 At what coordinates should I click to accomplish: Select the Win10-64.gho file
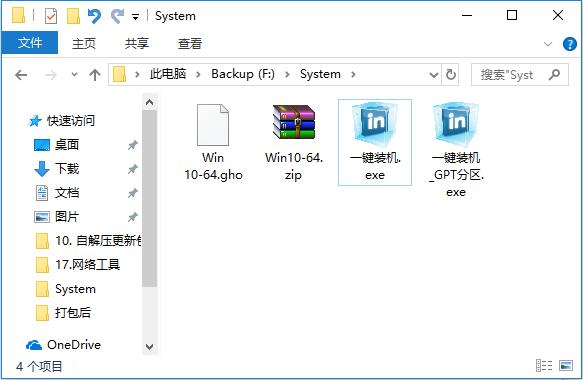pos(213,142)
